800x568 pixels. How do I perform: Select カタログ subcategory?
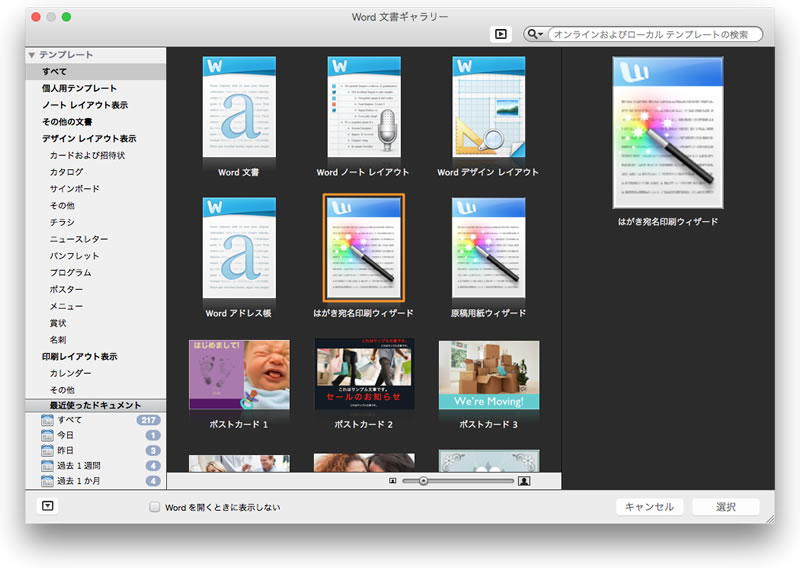coord(66,172)
